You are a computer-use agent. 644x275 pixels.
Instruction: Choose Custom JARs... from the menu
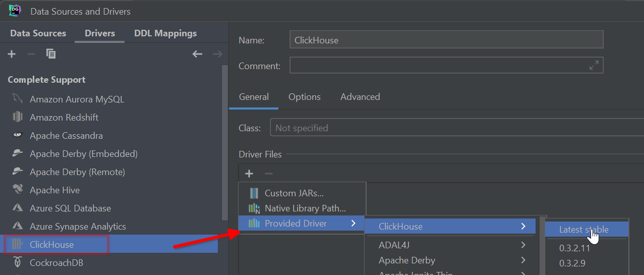coord(294,193)
